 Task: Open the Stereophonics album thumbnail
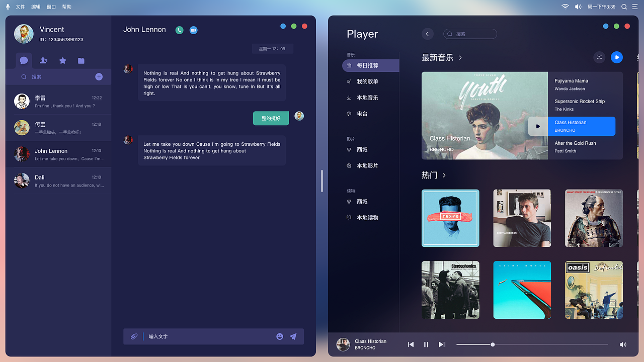pos(450,290)
